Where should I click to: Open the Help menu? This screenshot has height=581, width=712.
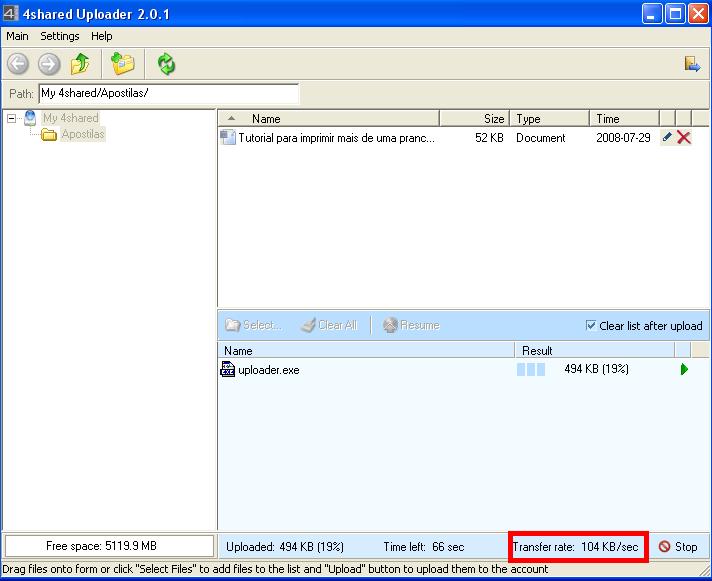tap(102, 36)
